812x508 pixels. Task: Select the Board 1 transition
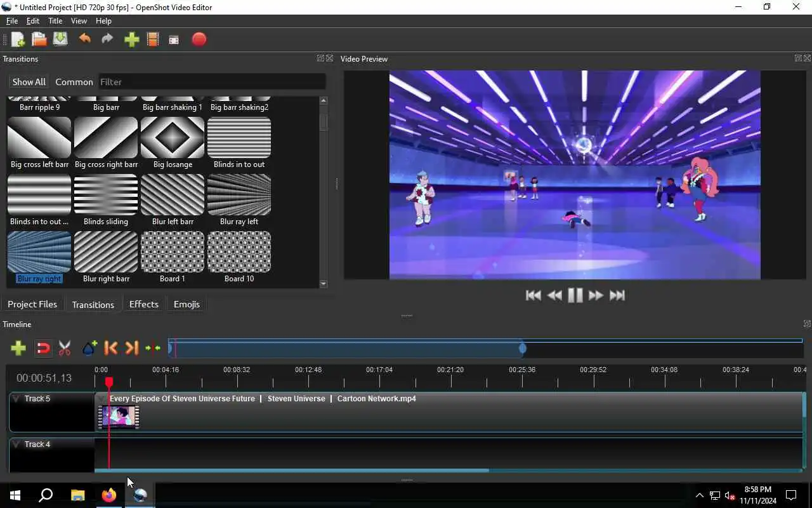point(173,257)
